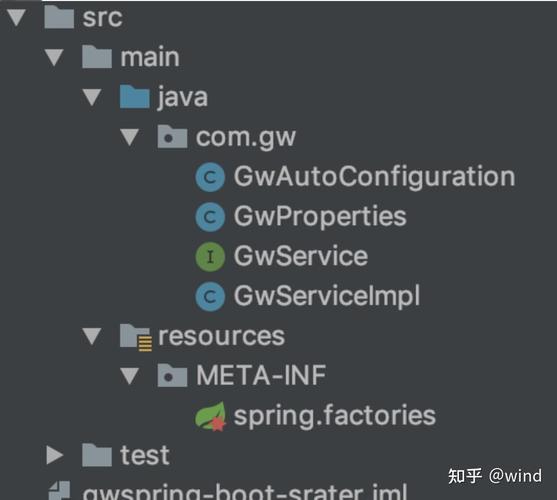The height and width of the screenshot is (500, 557).
Task: Collapse the src folder arrow
Action: 16,17
